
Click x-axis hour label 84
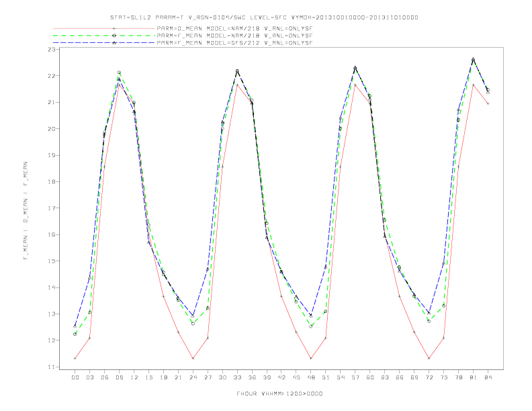point(488,377)
